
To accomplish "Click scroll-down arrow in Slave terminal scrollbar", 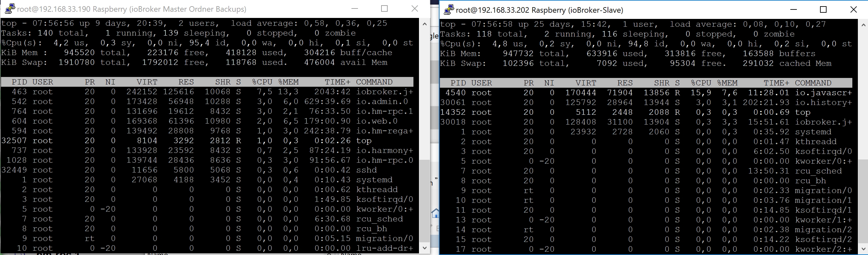I will (x=863, y=249).
